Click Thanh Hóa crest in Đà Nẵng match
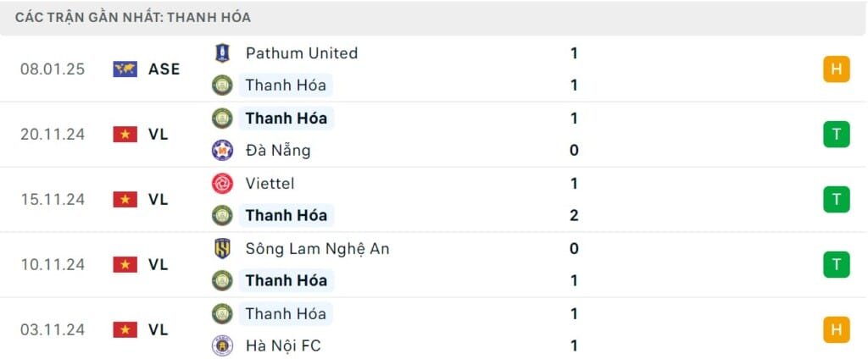This screenshot has width=868, height=359. [222, 119]
